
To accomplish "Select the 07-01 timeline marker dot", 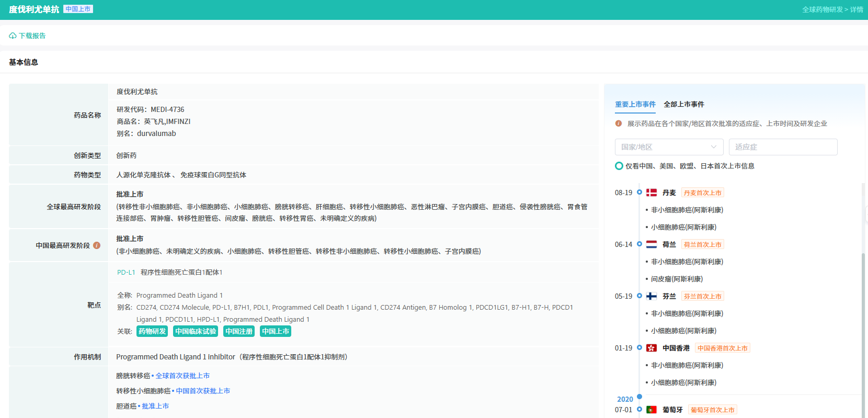I will tap(639, 409).
